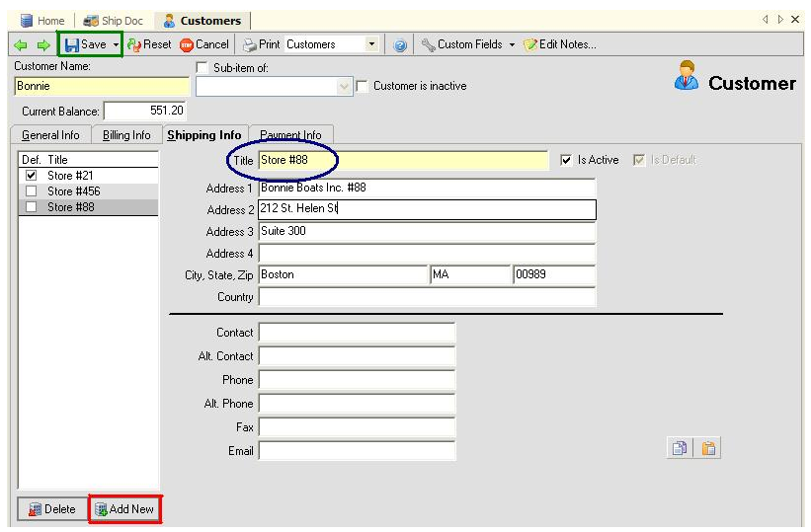The width and height of the screenshot is (811, 532).
Task: Click the Phone field
Action: 357,380
